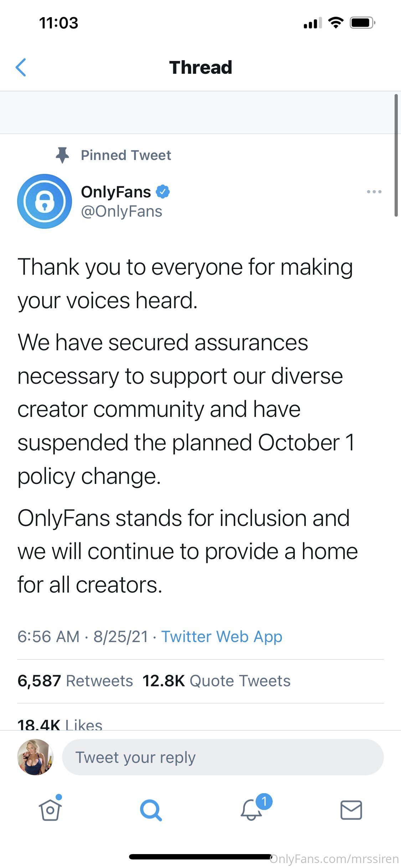
Task: Open the Notifications bell icon
Action: click(251, 810)
